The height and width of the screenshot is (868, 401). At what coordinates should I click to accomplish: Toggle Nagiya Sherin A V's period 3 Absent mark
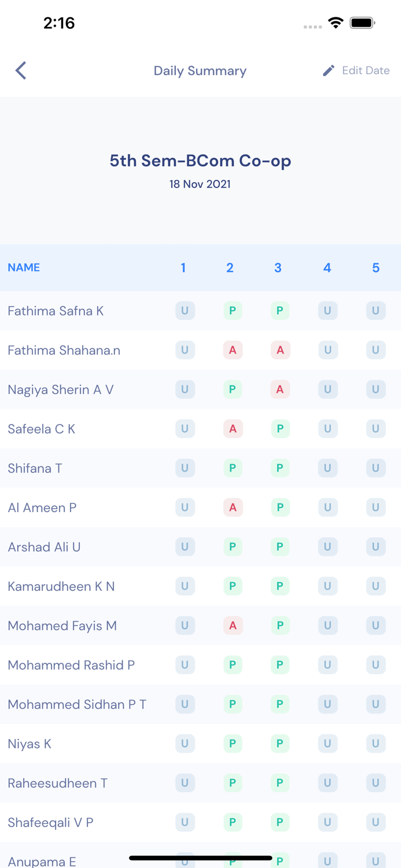point(280,389)
